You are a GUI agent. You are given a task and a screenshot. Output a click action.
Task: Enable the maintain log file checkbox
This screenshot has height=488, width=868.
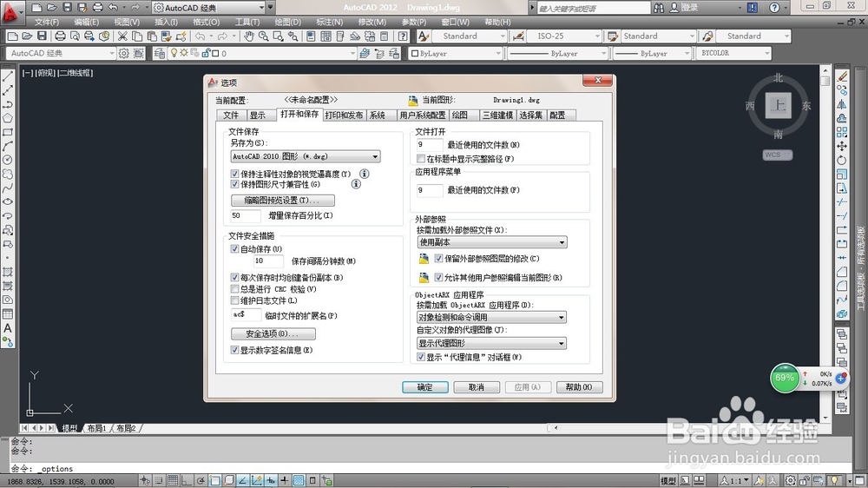[234, 300]
